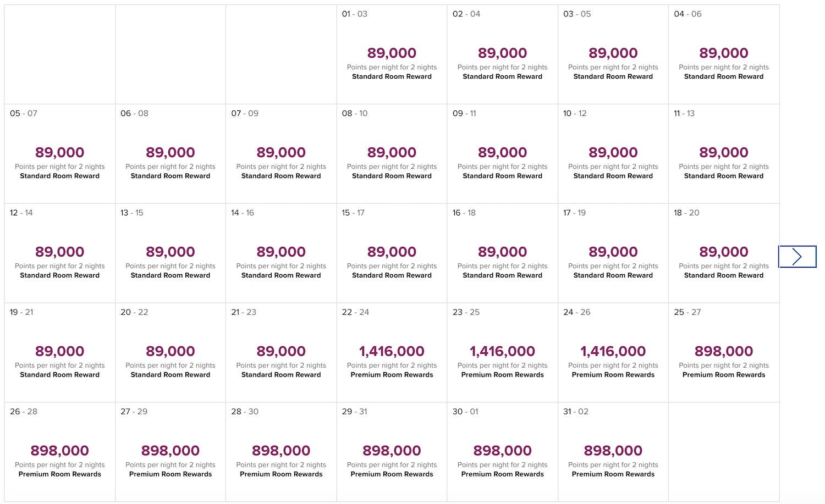Screen dimensions: 825x504
Task: Choose the 26 - 28 stay dates
Action: click(x=59, y=452)
